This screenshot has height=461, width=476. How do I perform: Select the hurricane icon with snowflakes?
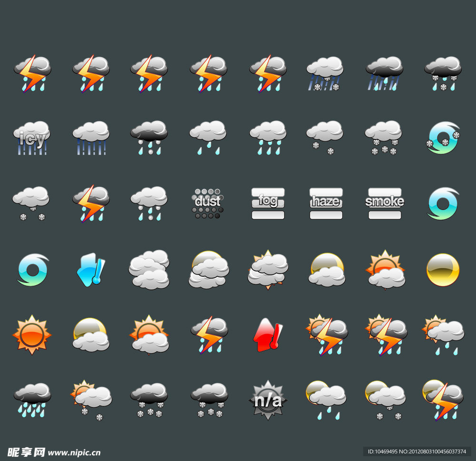coord(443,138)
